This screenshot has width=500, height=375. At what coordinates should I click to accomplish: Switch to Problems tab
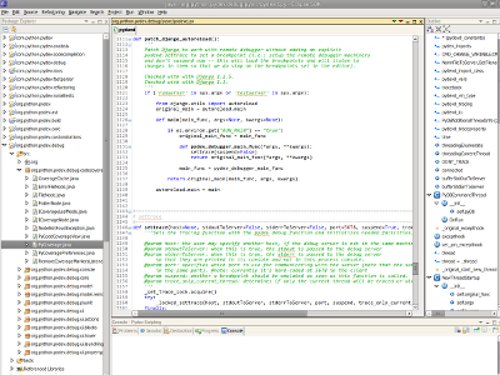[125, 331]
